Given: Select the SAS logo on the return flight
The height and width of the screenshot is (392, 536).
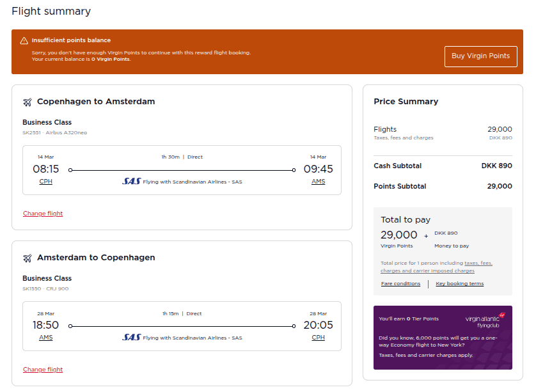Looking at the screenshot, I should [132, 338].
